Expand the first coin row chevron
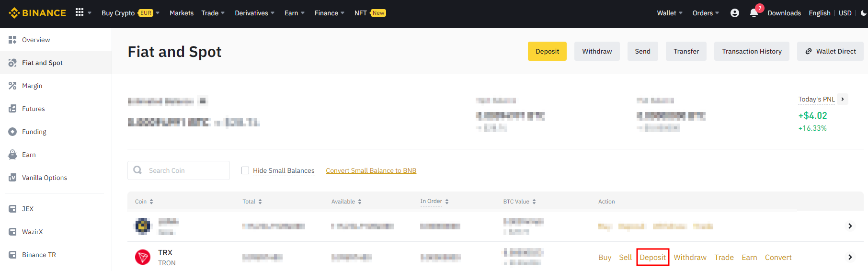The image size is (868, 271). [x=850, y=226]
